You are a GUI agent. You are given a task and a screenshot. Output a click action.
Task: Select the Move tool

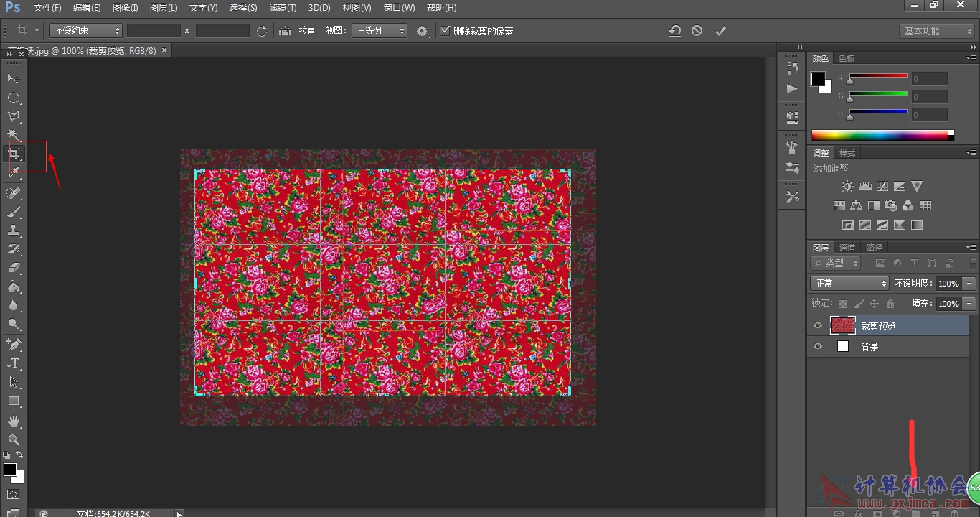click(x=14, y=78)
